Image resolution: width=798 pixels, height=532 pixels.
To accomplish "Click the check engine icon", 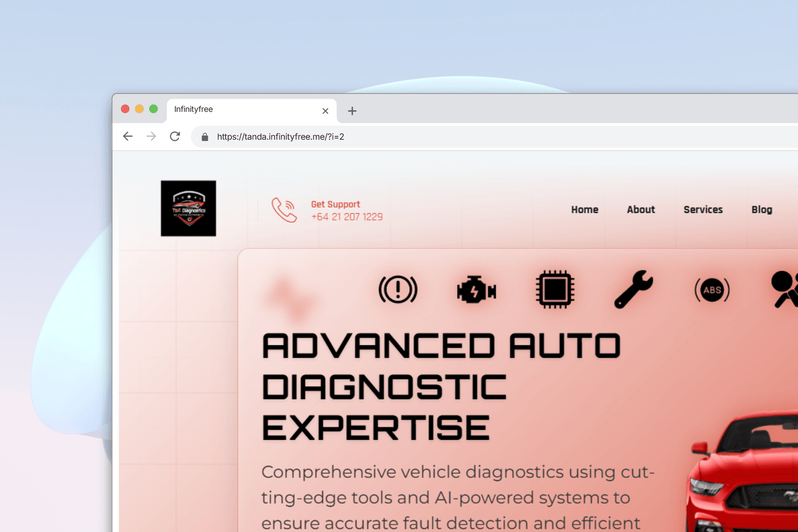I will (476, 290).
